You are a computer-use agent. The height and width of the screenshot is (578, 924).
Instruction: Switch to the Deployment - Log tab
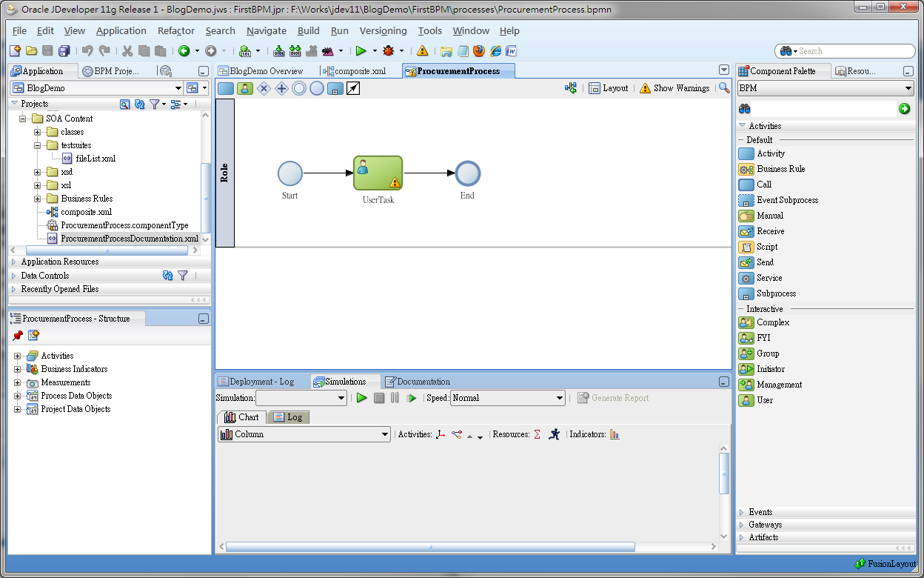256,382
